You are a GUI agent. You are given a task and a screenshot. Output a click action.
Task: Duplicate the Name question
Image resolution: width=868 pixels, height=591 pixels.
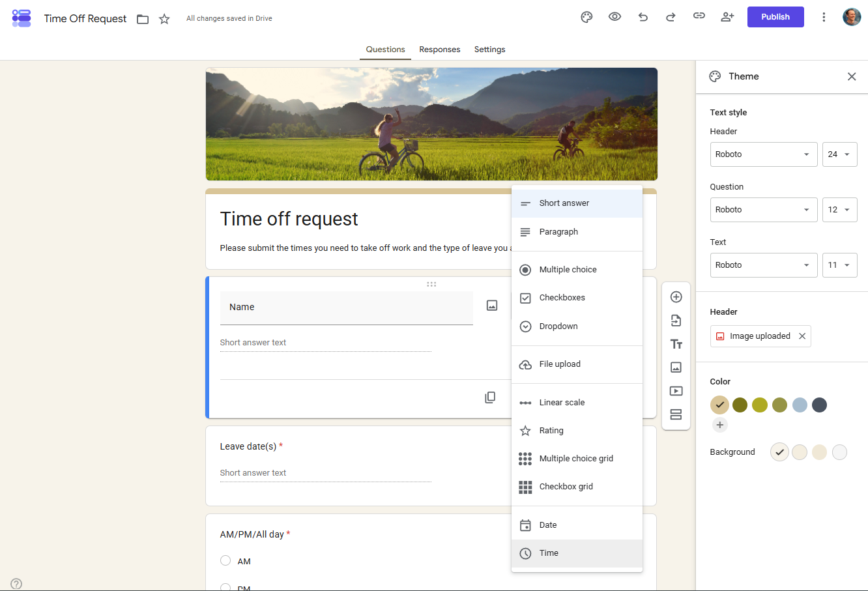pyautogui.click(x=490, y=397)
